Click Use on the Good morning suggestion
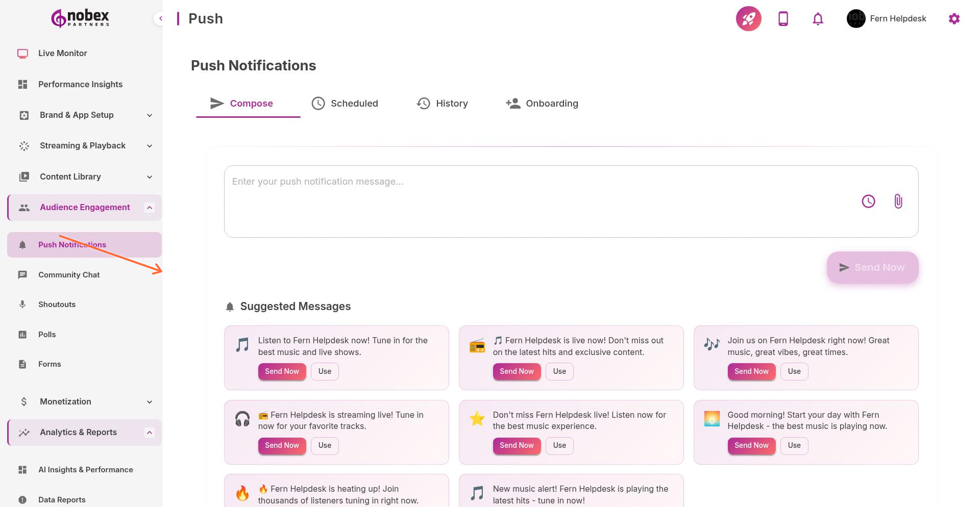 tap(794, 445)
